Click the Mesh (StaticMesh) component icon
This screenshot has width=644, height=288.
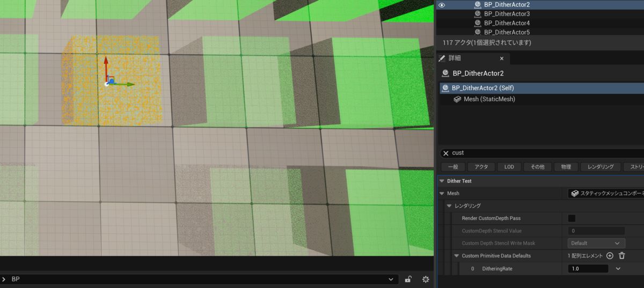point(457,99)
